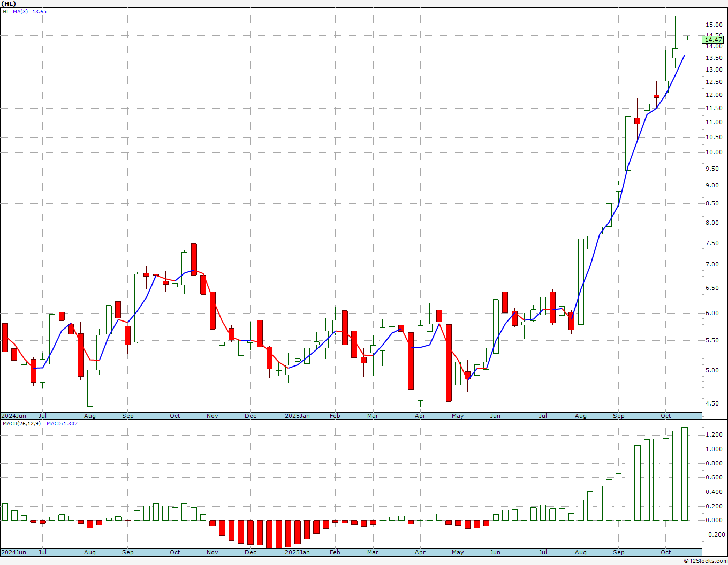
Task: Click the 7.50 price axis label
Action: tap(713, 243)
